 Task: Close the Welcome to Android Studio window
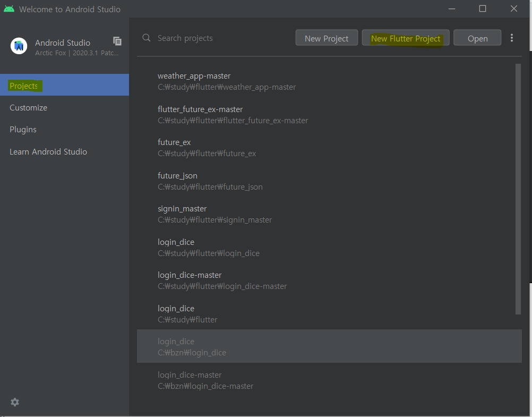(x=513, y=9)
